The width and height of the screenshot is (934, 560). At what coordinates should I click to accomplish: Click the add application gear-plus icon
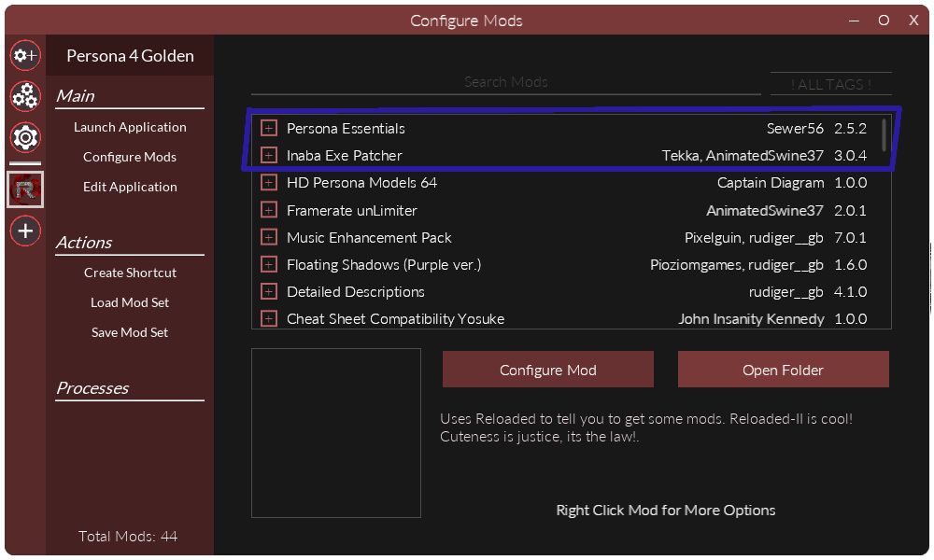[x=25, y=55]
